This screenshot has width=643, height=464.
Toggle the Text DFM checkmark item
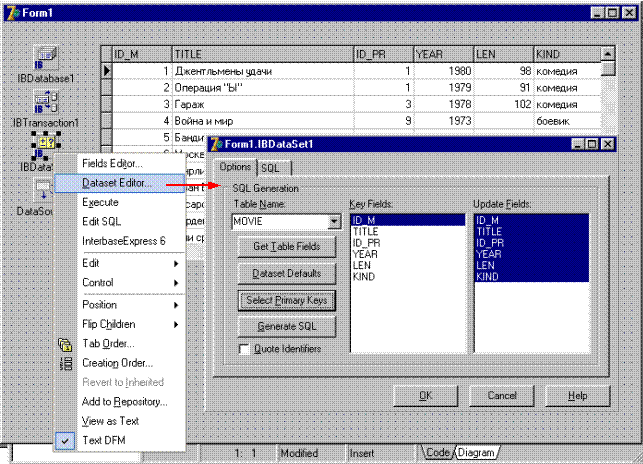pyautogui.click(x=65, y=441)
